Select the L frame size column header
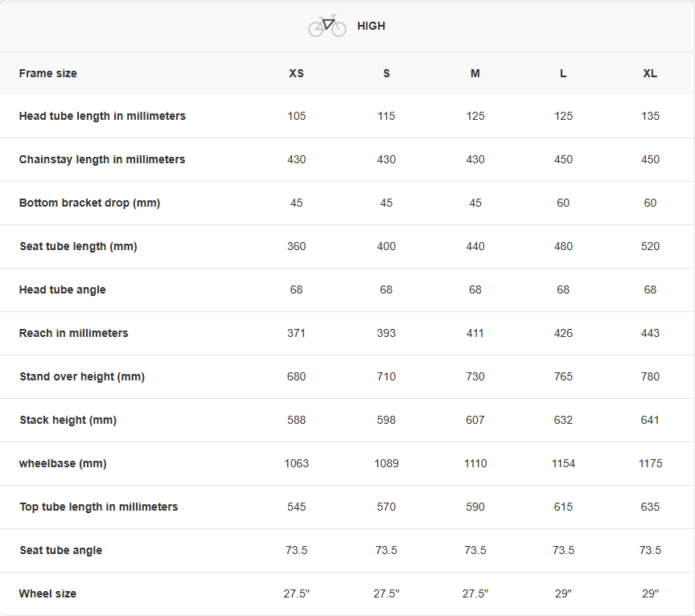 pos(563,73)
